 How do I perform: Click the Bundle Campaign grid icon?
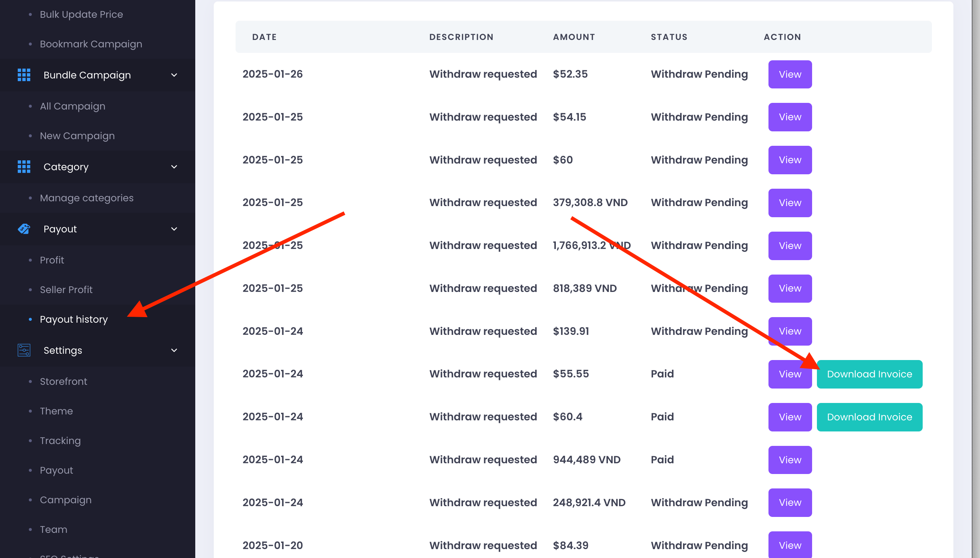pyautogui.click(x=24, y=75)
